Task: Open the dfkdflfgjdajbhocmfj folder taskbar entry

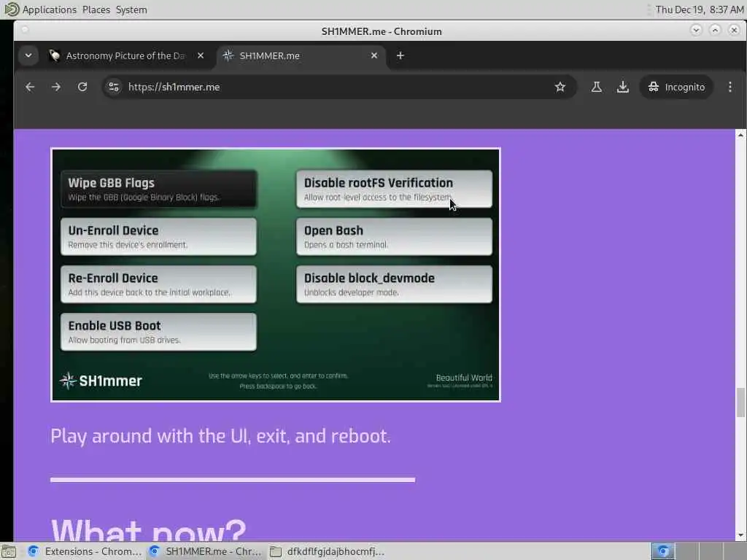Action: (326, 551)
